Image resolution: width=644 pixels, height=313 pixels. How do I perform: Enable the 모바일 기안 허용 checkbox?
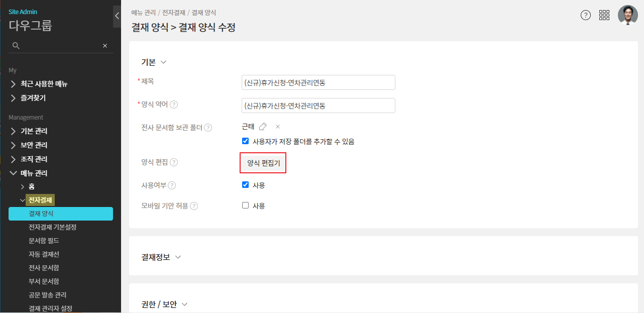246,205
